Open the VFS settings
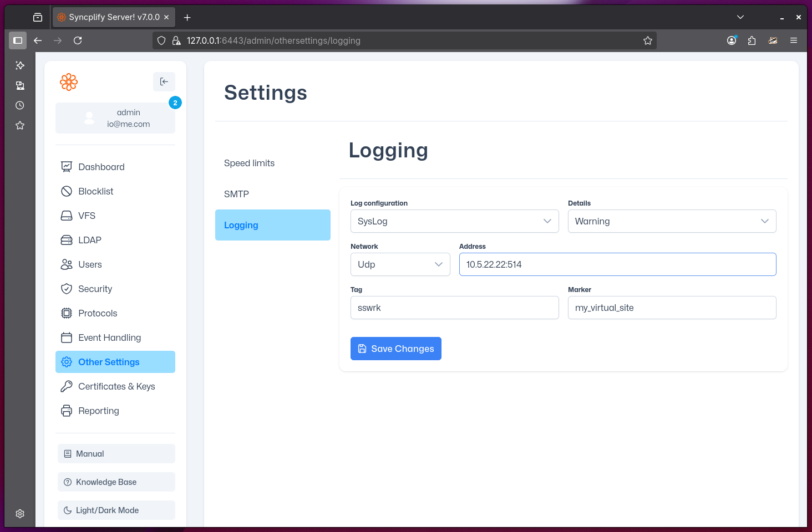Image resolution: width=812 pixels, height=532 pixels. (x=87, y=216)
